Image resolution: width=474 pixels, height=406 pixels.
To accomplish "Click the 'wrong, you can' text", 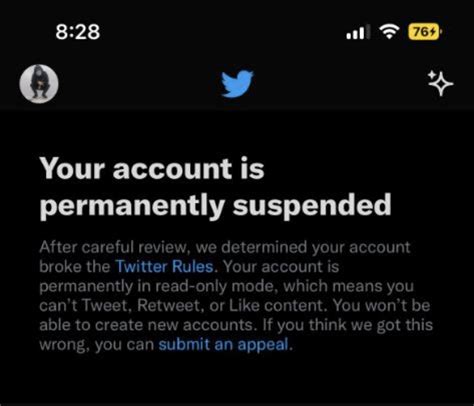I will click(97, 345).
